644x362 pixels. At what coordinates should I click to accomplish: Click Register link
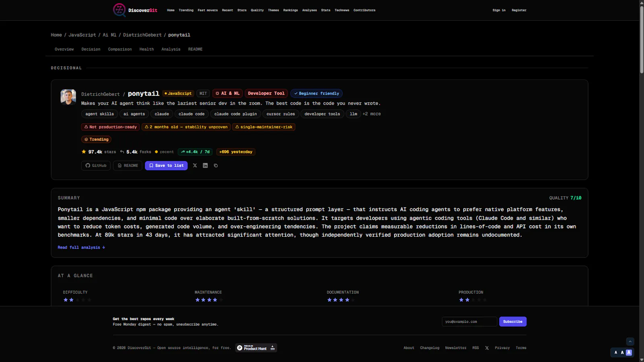click(519, 10)
